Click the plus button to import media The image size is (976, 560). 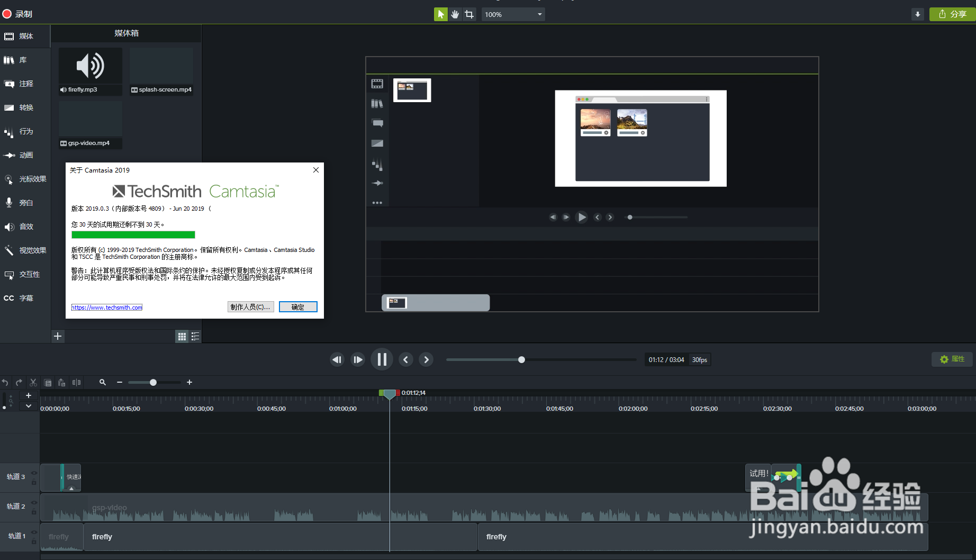click(58, 336)
